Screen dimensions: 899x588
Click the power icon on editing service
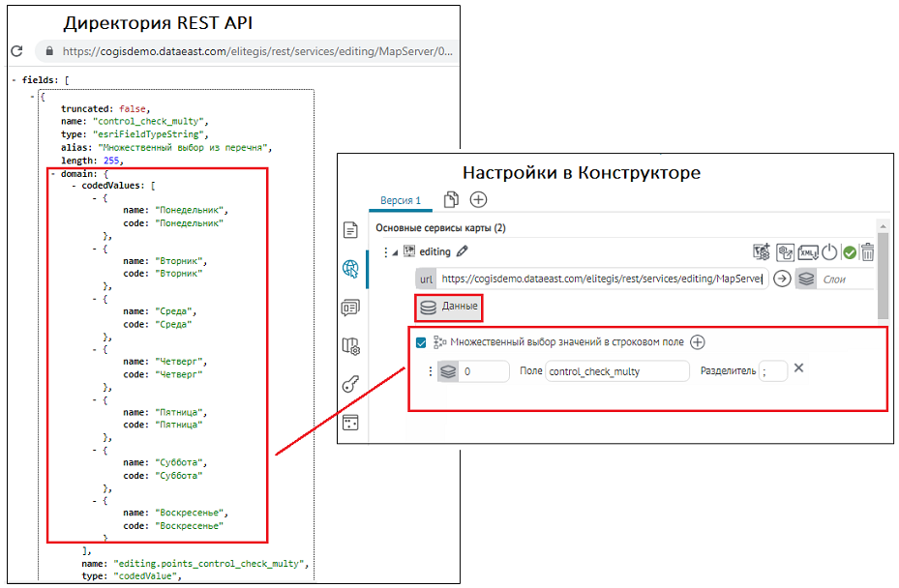828,252
